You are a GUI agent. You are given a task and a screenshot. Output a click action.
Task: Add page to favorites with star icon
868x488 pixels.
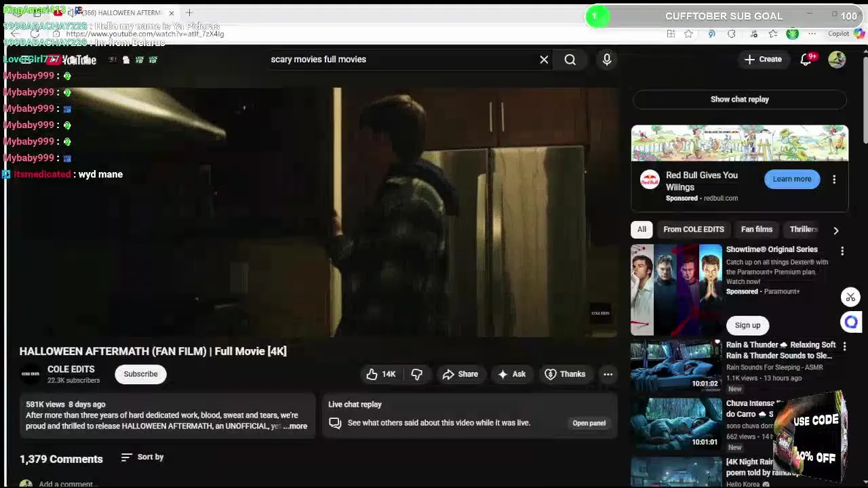click(688, 34)
